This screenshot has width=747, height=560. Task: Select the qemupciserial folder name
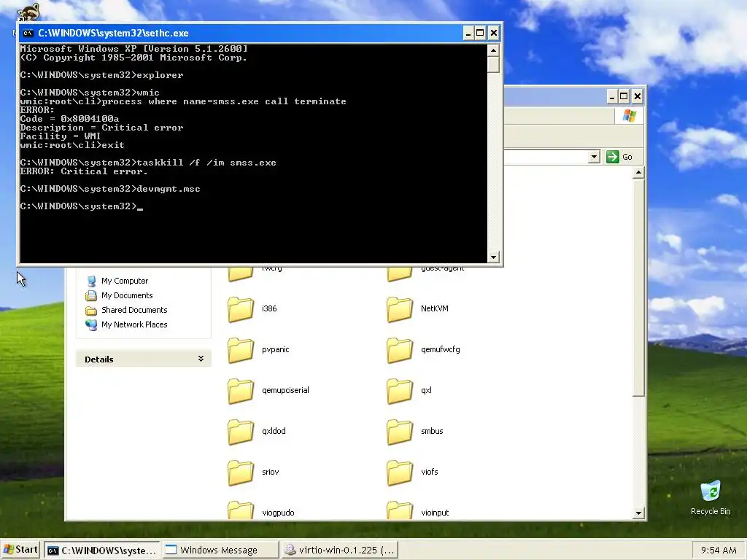(285, 391)
